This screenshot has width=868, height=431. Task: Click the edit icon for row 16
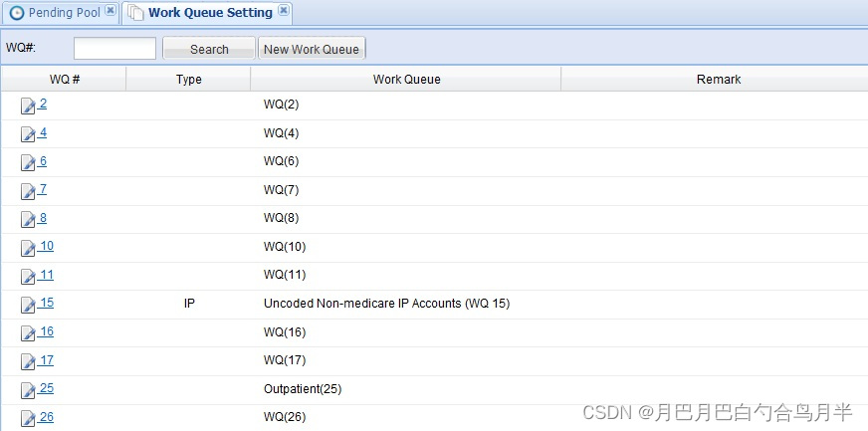pos(28,333)
